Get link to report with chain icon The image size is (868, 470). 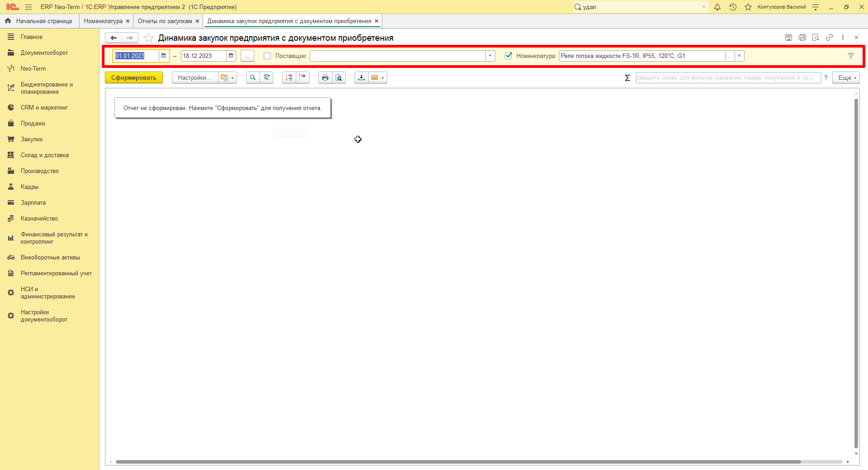tap(829, 38)
